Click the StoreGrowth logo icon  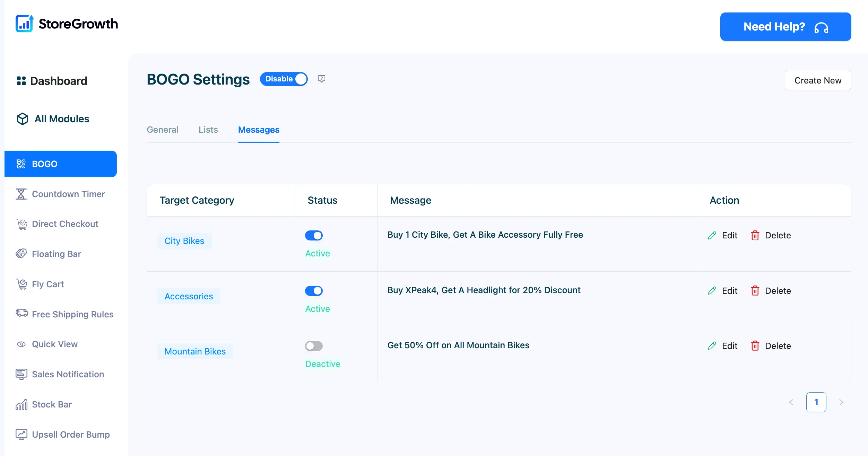pyautogui.click(x=24, y=24)
